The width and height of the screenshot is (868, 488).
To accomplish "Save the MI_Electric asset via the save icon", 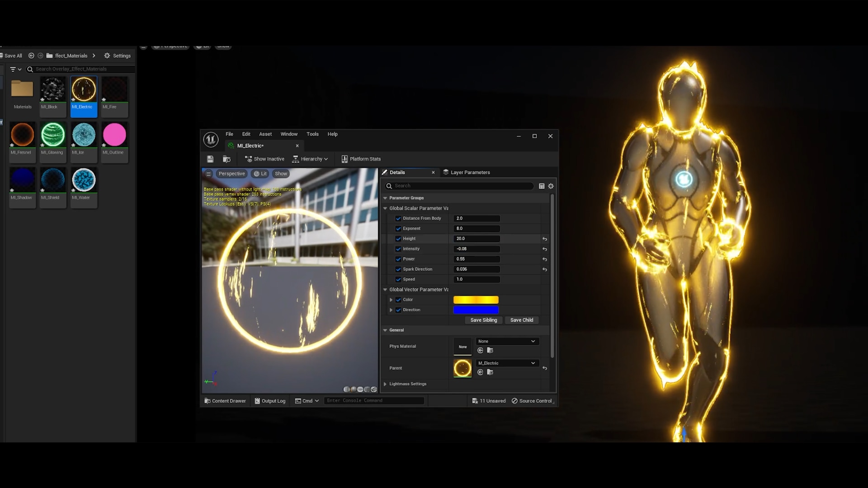I will point(210,159).
